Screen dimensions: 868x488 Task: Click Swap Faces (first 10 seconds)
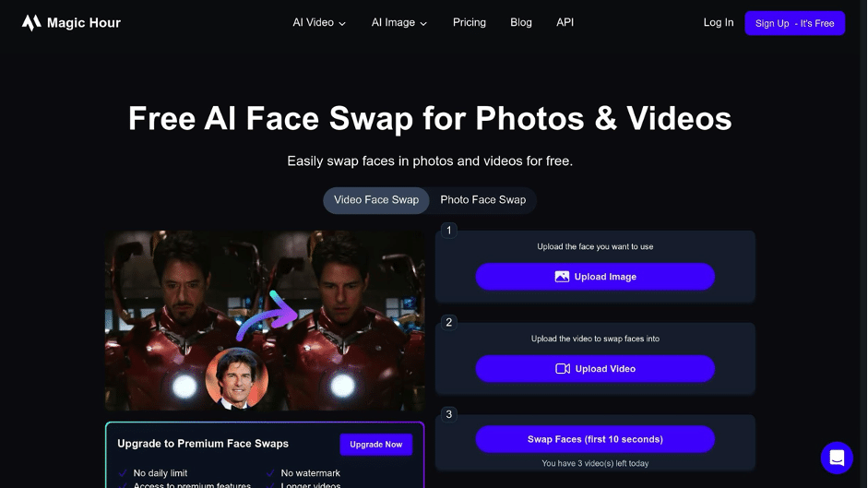(595, 439)
